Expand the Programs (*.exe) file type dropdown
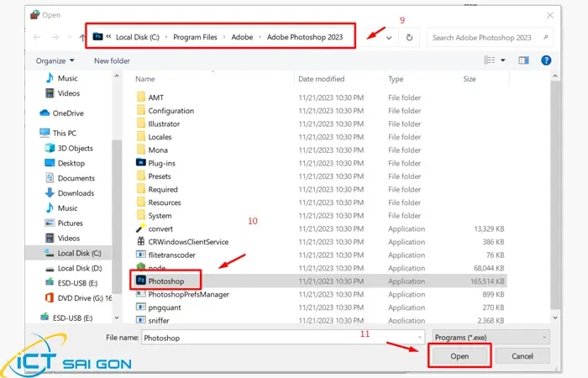Viewport: 588px width, 378px height. 491,337
